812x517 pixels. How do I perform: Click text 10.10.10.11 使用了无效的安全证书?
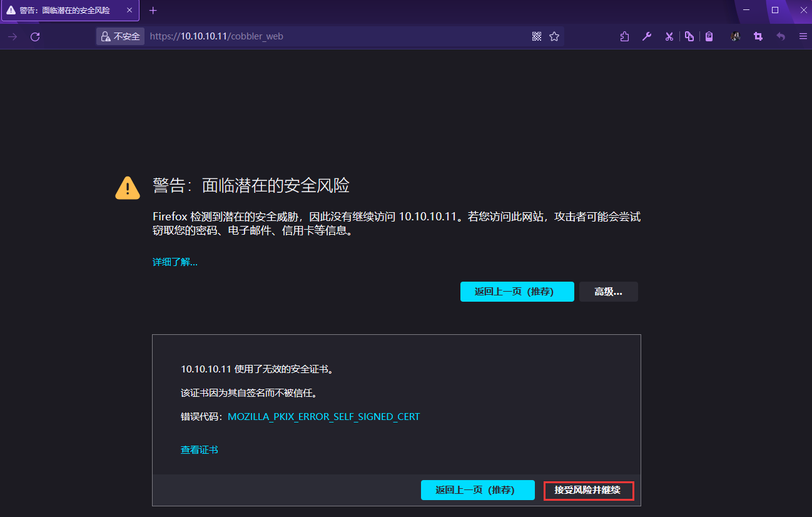[257, 369]
